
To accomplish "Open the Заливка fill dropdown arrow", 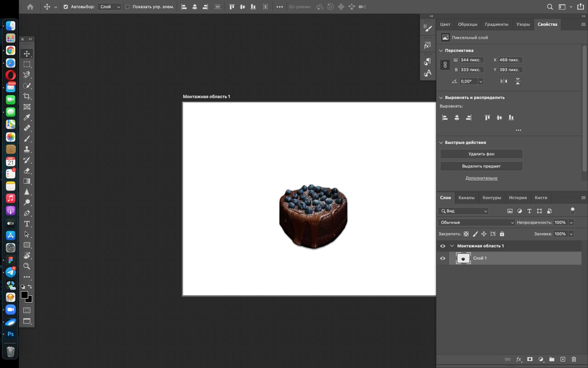I will pyautogui.click(x=571, y=234).
